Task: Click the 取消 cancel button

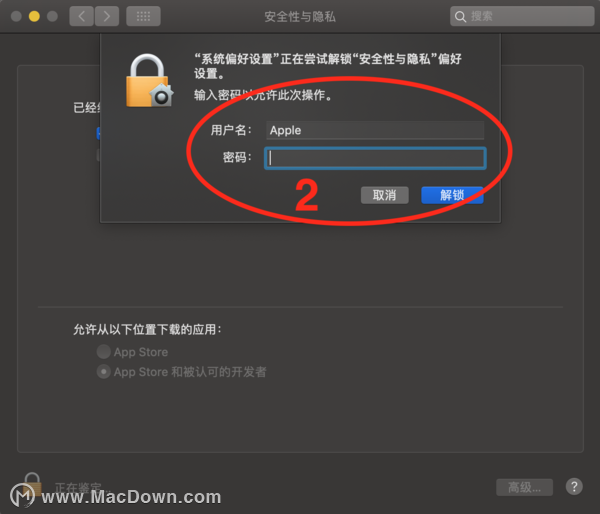Action: (x=385, y=195)
